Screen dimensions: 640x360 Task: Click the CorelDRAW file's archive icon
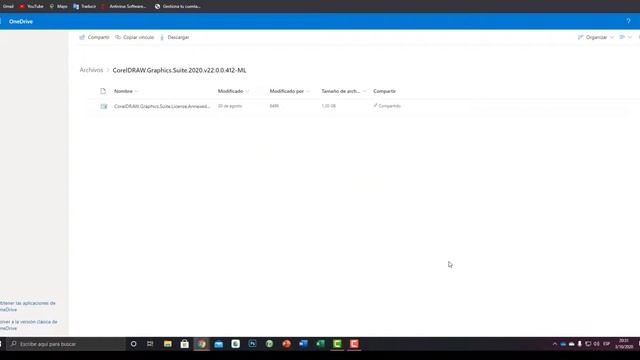point(104,106)
